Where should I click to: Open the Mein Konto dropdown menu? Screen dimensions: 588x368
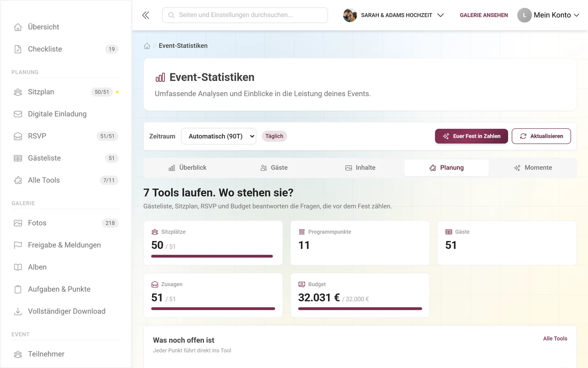[x=549, y=15]
